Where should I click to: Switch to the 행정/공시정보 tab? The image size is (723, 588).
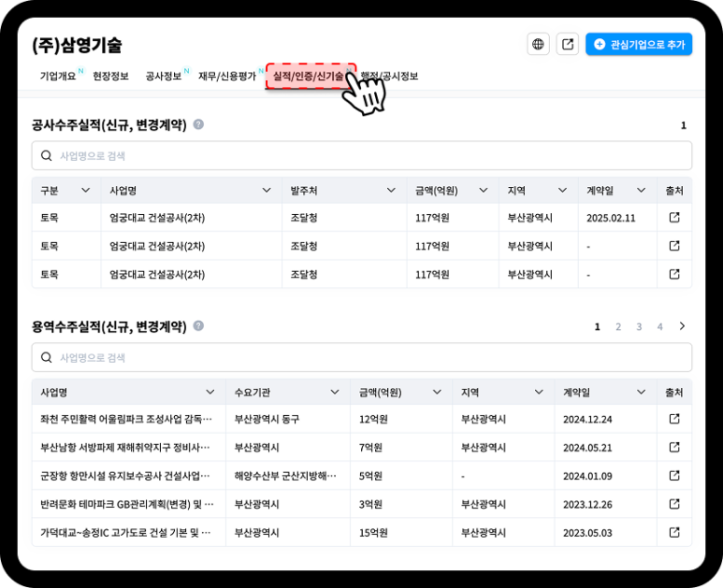point(390,76)
